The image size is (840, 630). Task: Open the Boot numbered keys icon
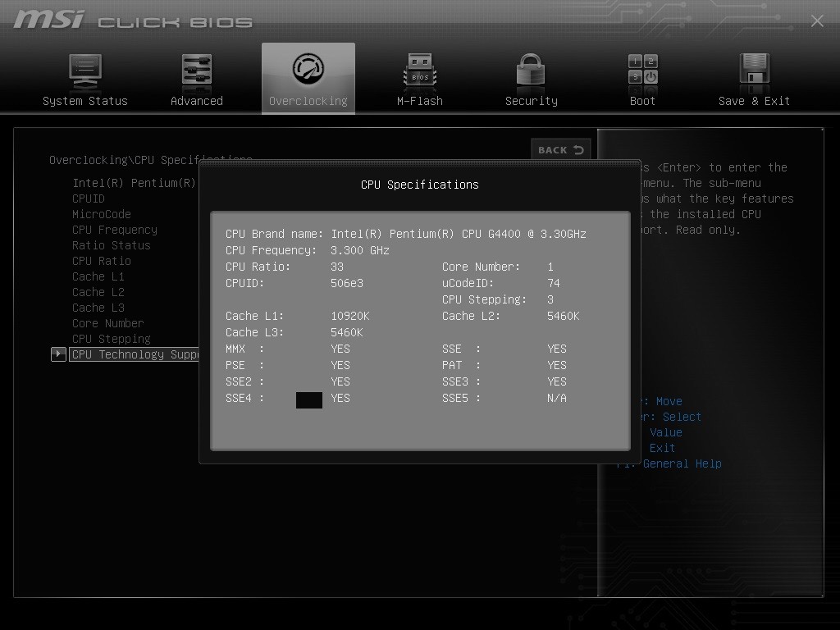tap(643, 69)
